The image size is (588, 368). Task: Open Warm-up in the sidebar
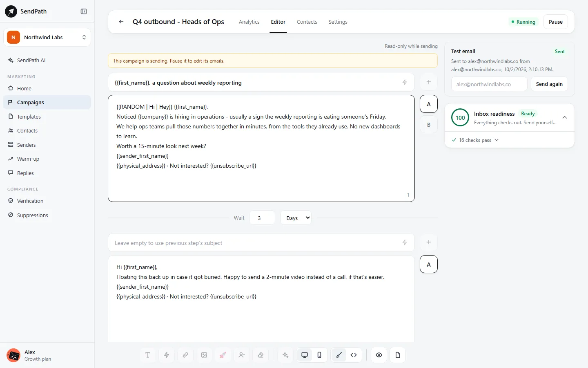pyautogui.click(x=47, y=159)
